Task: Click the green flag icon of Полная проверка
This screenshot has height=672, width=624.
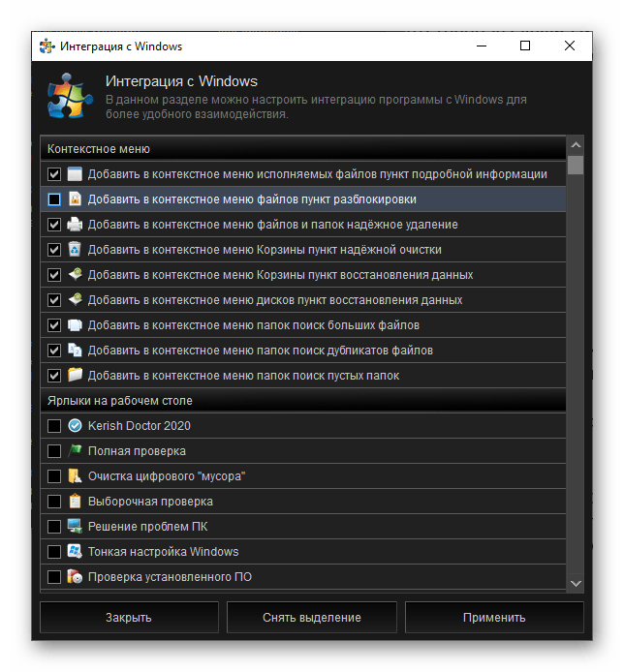Action: click(x=75, y=451)
